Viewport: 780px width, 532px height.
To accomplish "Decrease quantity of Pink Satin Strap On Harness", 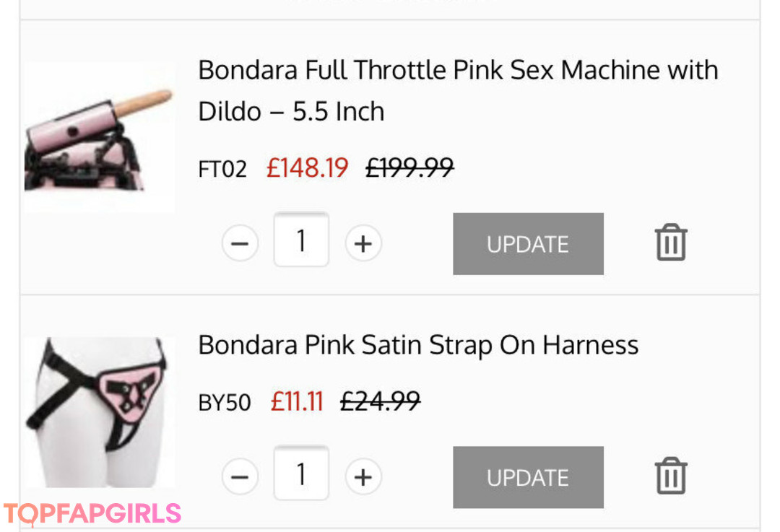I will (240, 477).
